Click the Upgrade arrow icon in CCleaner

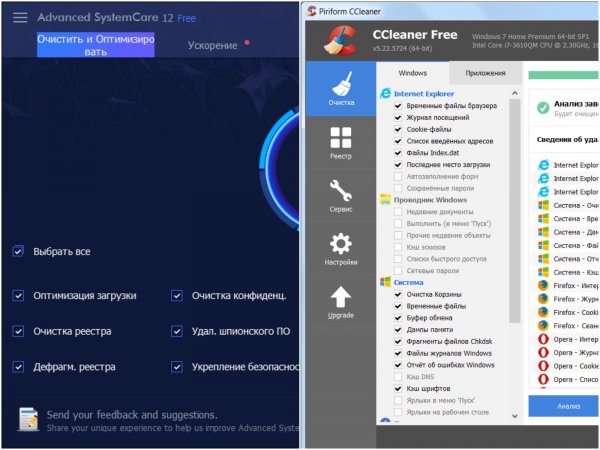tap(341, 297)
